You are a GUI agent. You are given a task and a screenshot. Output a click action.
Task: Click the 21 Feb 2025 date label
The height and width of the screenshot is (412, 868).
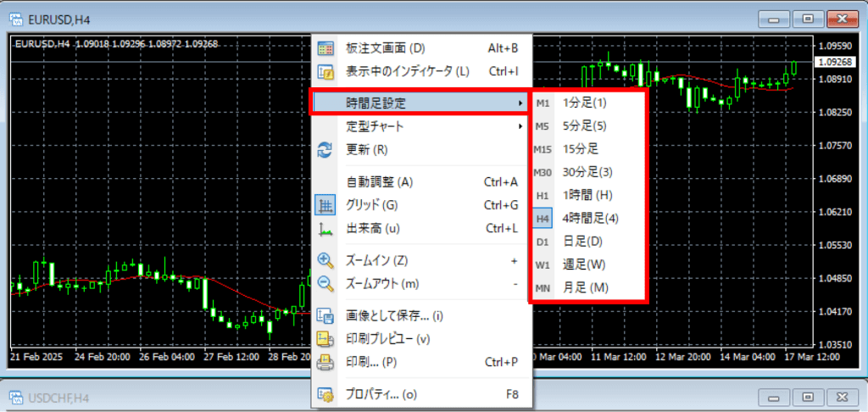36,357
